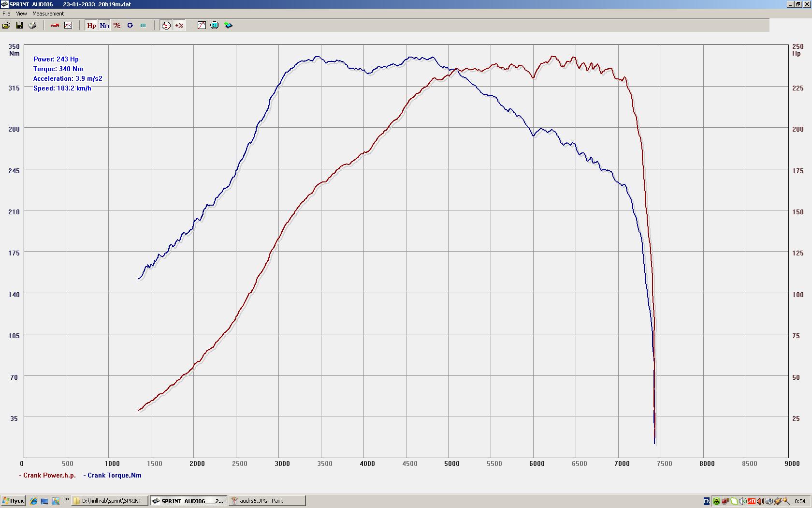Screen dimensions: 812x508
Task: Toggle the Hp power curve button
Action: click(91, 25)
